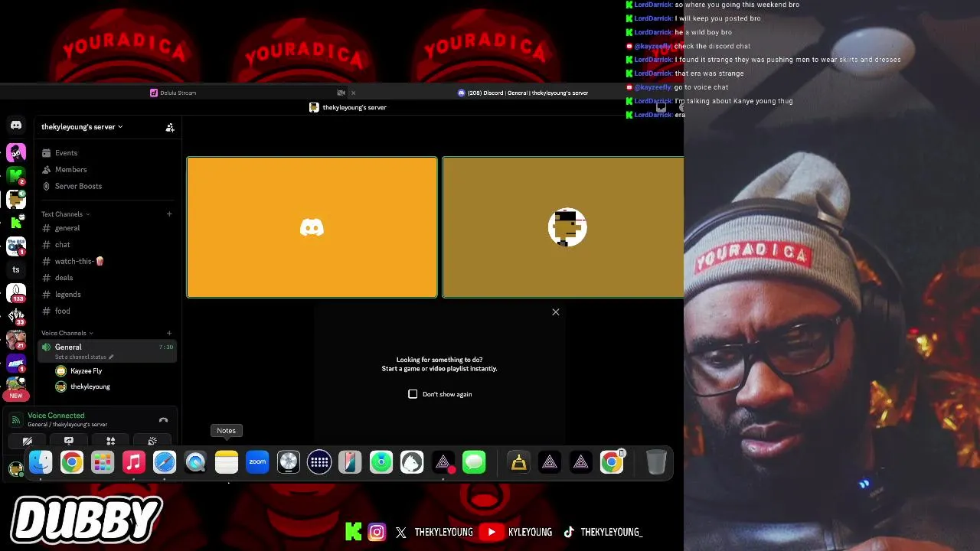Focus the orange Discord-logo video tile

tap(312, 227)
